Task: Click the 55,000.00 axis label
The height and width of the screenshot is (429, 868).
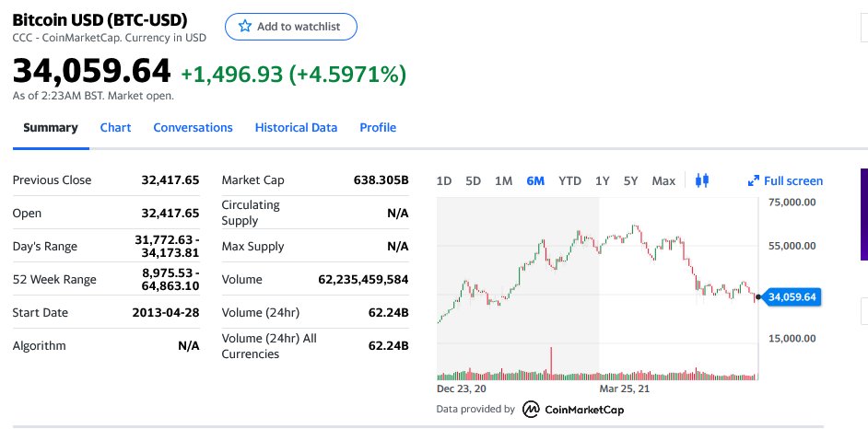Action: click(792, 246)
